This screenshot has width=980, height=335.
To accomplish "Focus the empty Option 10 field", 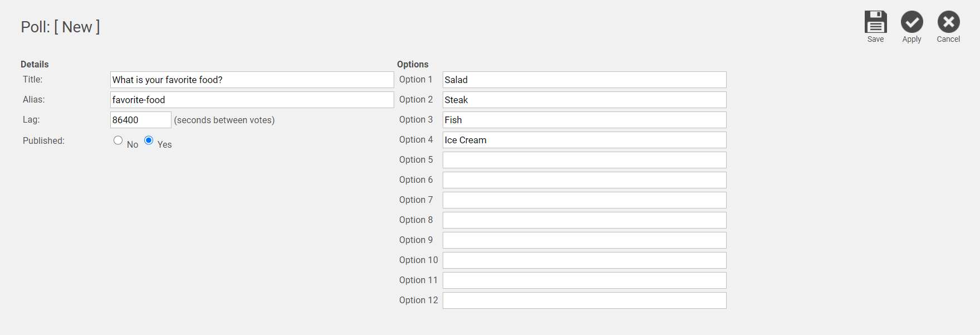I will click(x=584, y=260).
